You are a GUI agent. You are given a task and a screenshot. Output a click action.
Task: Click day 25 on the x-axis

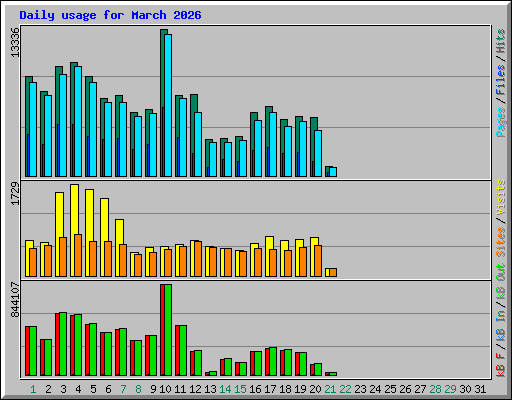coord(390,389)
